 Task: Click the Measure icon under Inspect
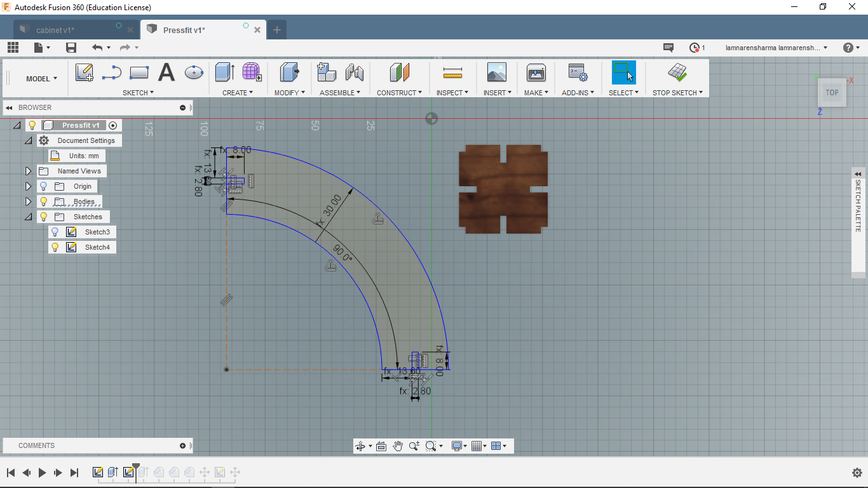[452, 72]
